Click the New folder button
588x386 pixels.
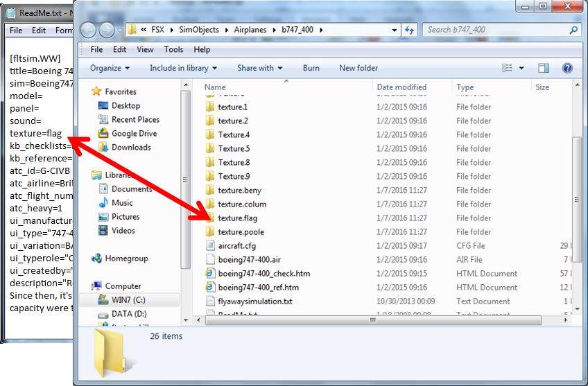pyautogui.click(x=358, y=68)
